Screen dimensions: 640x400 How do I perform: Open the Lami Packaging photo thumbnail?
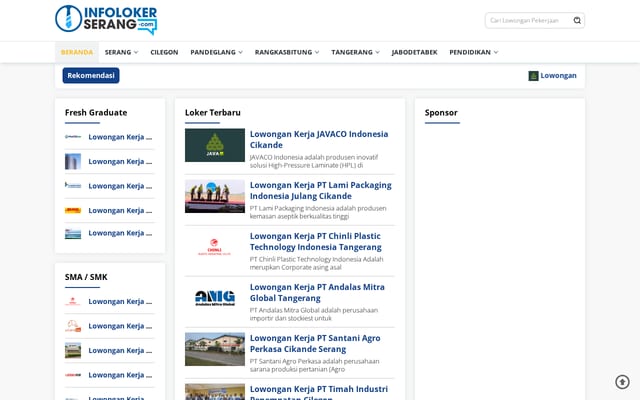215,196
